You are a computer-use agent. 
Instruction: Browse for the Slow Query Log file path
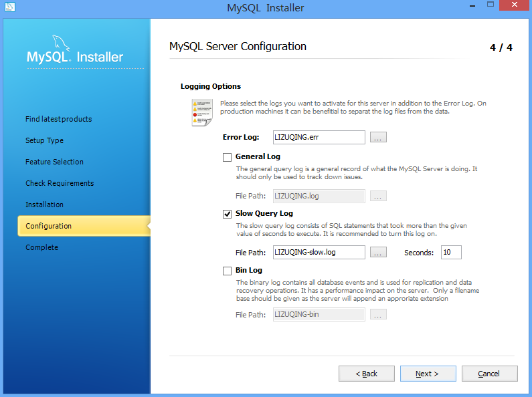[x=378, y=253]
